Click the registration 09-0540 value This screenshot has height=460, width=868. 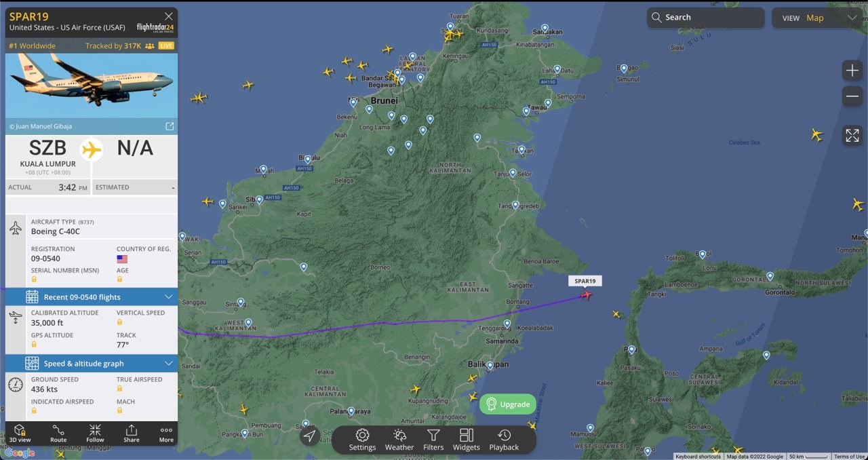45,258
